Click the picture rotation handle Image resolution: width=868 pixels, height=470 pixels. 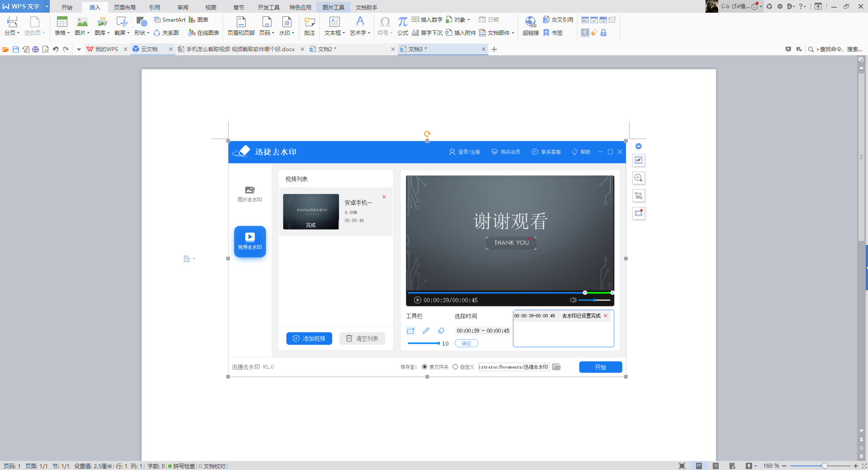(x=427, y=134)
